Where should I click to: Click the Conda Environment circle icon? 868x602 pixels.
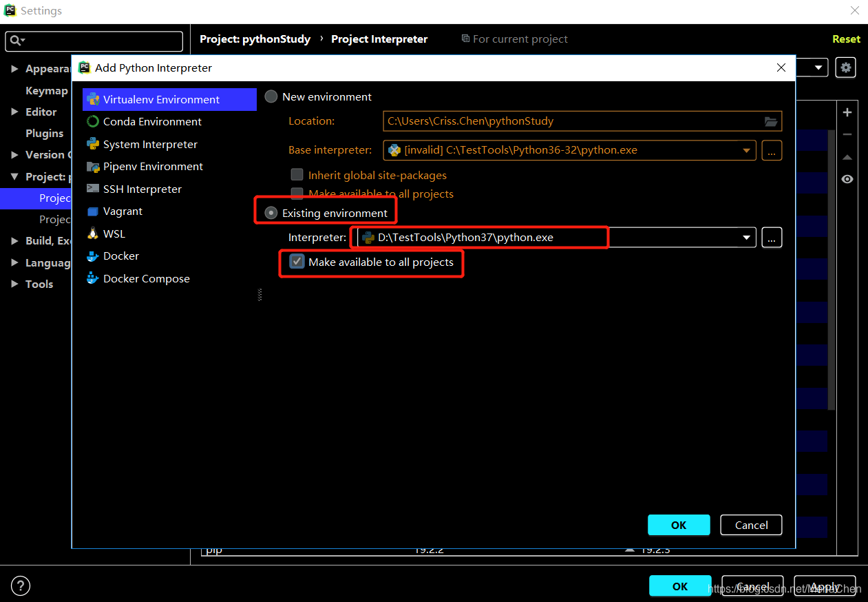coord(93,121)
